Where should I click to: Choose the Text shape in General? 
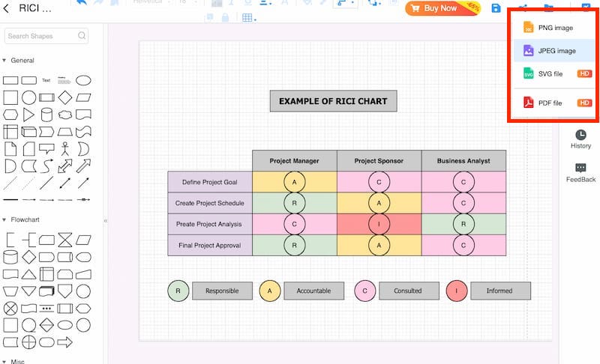pos(46,80)
